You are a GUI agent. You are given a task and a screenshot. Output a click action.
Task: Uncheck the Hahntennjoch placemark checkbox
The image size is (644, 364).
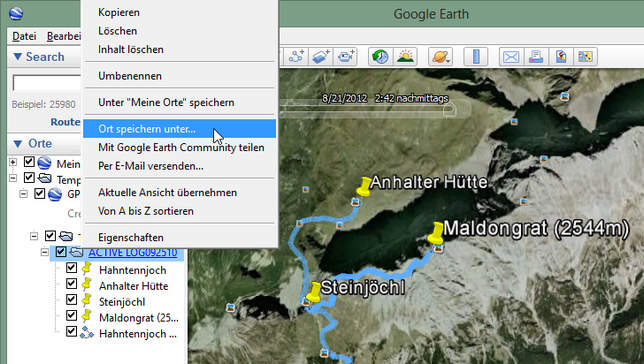[71, 268]
